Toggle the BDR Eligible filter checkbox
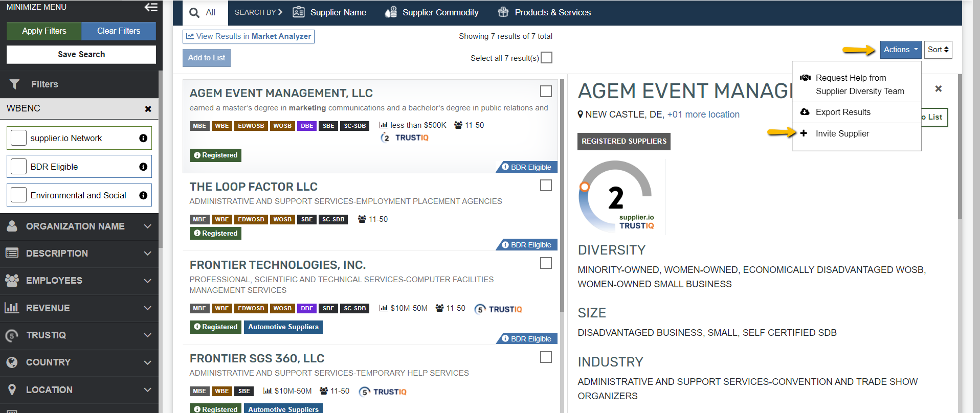The image size is (980, 413). [18, 167]
